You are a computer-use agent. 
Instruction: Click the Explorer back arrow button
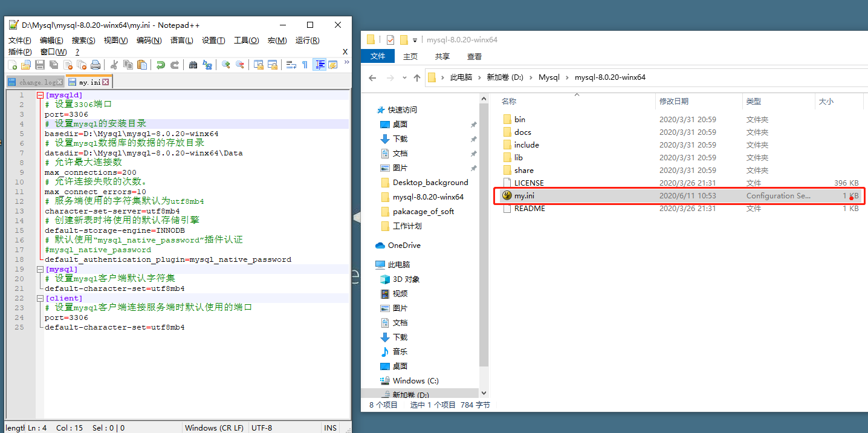[372, 78]
